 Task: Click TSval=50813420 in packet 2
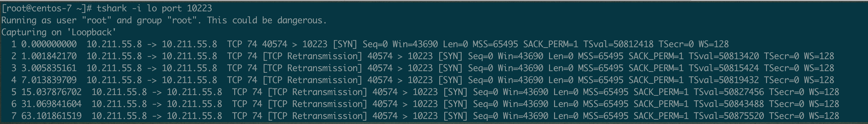tap(724, 56)
